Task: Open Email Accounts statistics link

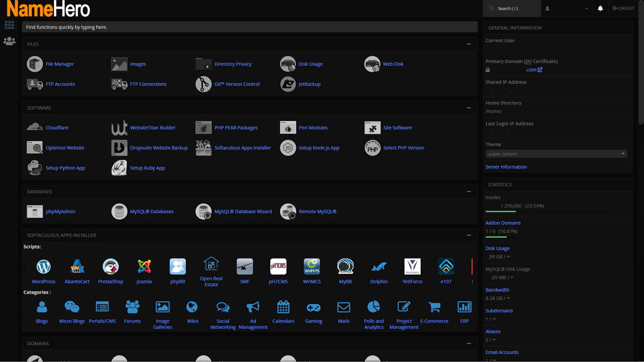Action: 502,352
